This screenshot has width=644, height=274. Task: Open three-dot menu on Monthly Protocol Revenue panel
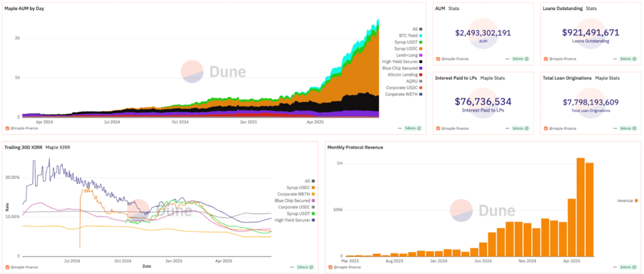click(x=615, y=267)
